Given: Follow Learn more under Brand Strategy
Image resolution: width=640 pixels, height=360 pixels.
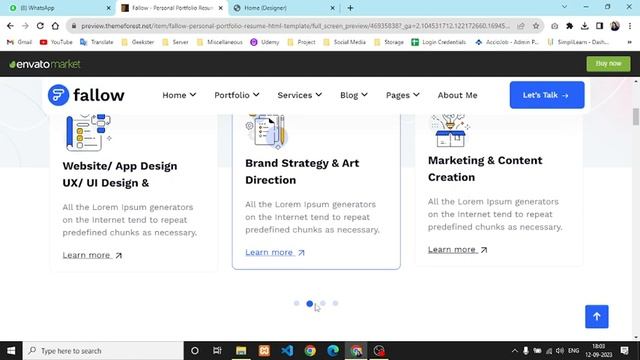Looking at the screenshot, I should pos(275,252).
